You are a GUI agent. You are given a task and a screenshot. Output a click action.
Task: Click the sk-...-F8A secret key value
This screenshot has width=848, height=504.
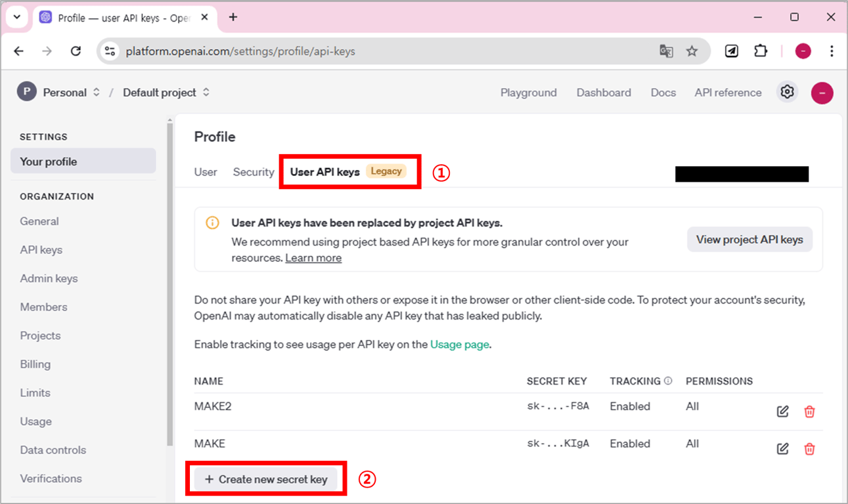coord(558,406)
